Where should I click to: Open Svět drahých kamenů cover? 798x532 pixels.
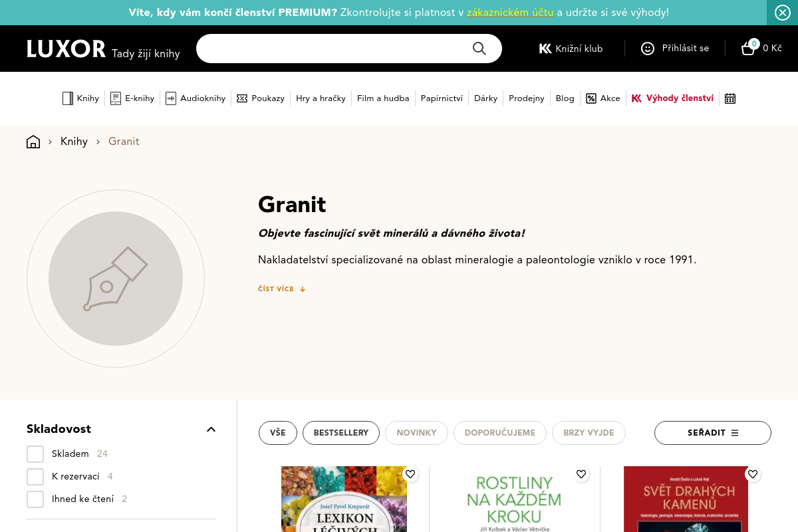coord(686,499)
